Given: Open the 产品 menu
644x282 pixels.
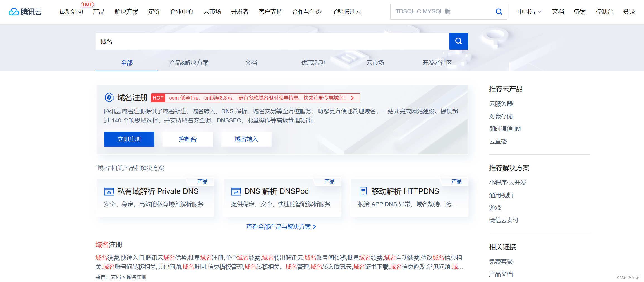Looking at the screenshot, I should coord(99,12).
